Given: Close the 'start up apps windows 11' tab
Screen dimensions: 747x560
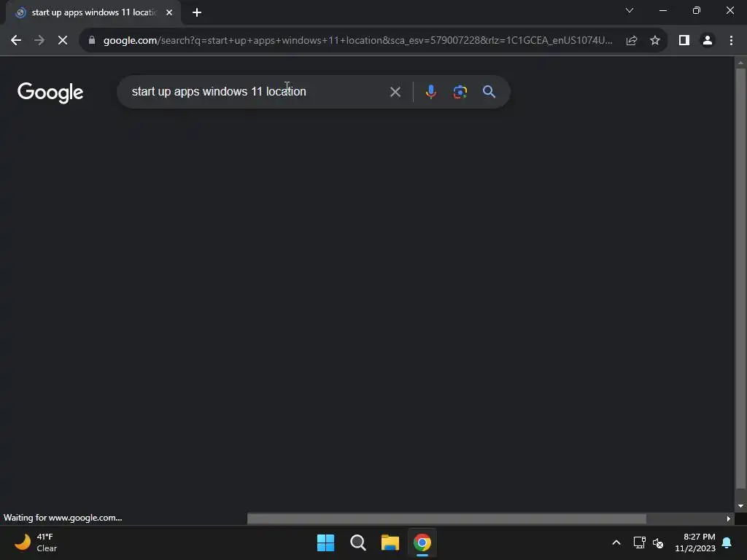Looking at the screenshot, I should [x=169, y=12].
